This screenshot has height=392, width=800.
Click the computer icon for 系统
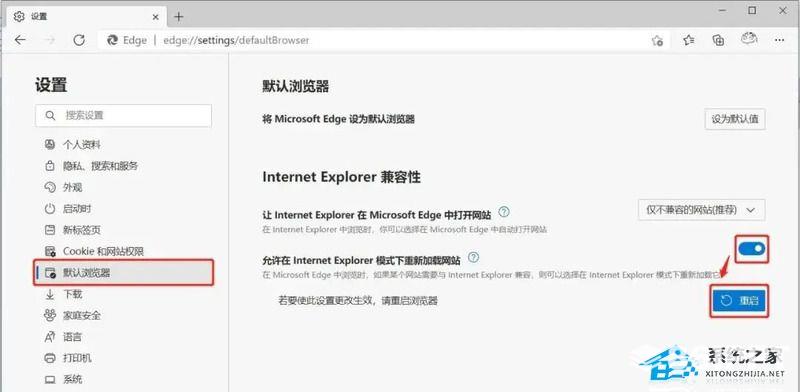pyautogui.click(x=49, y=380)
